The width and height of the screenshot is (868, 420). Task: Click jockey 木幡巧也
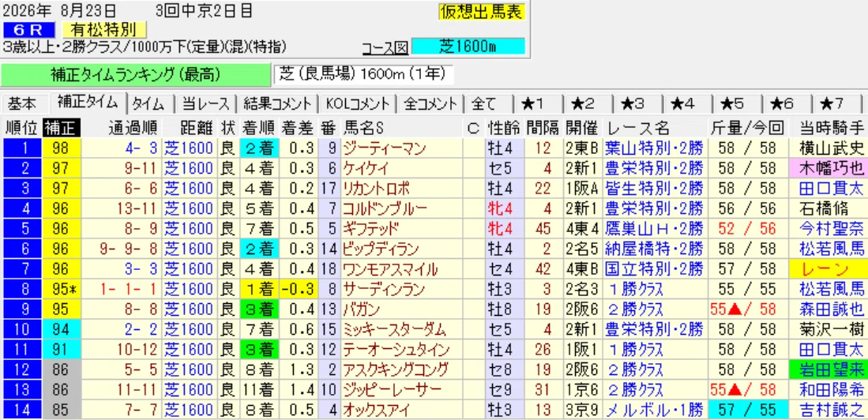coord(832,168)
